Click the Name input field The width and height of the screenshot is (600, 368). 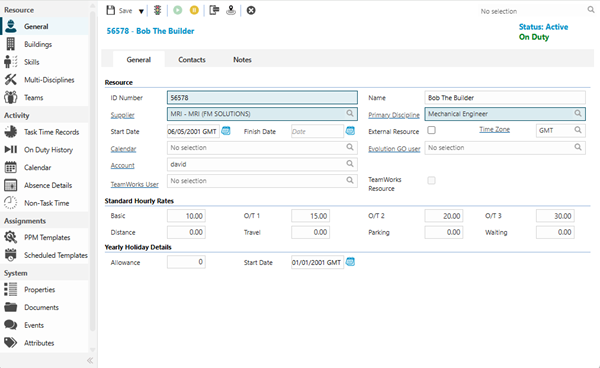(x=505, y=98)
